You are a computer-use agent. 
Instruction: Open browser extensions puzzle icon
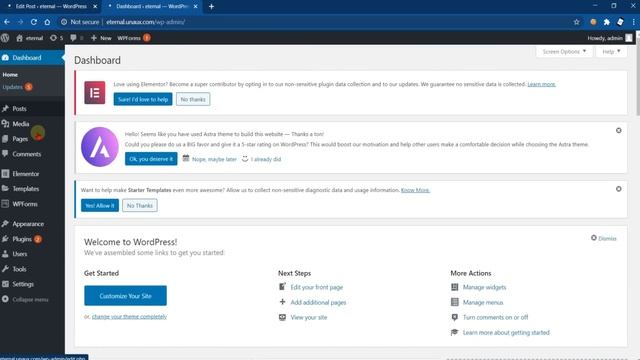point(607,22)
